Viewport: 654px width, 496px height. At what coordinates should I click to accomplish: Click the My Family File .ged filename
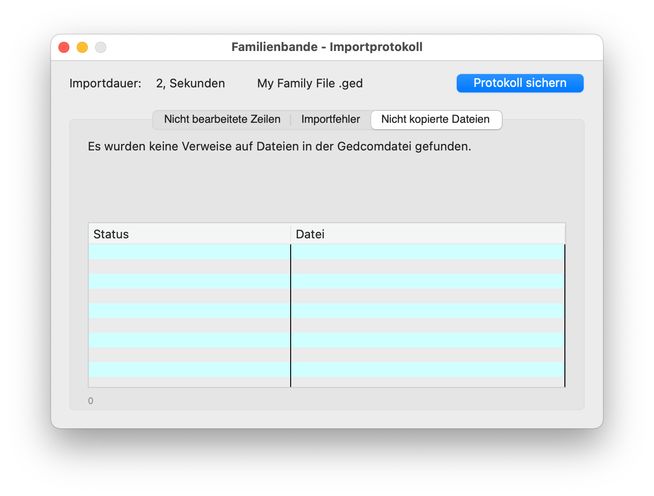pos(310,84)
